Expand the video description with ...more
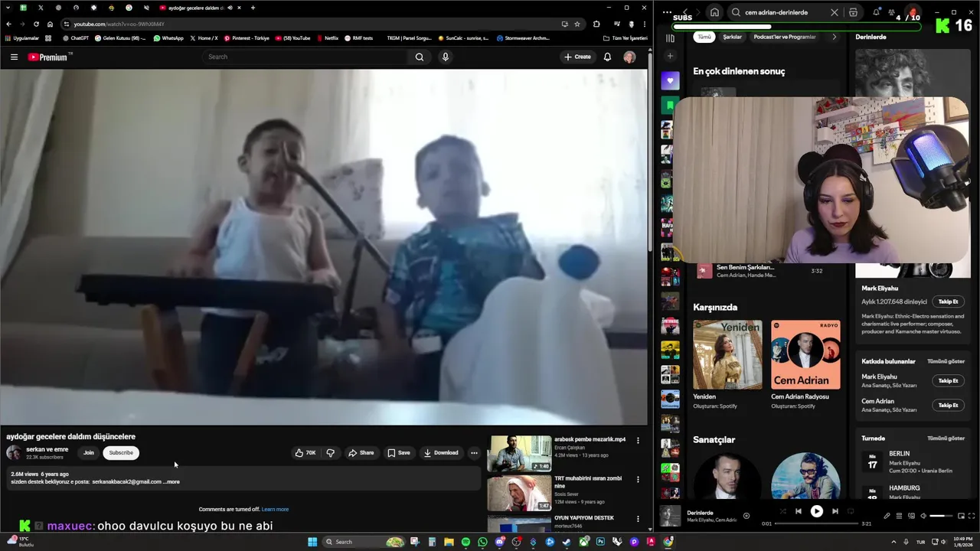Image resolution: width=980 pixels, height=551 pixels. coord(171,482)
